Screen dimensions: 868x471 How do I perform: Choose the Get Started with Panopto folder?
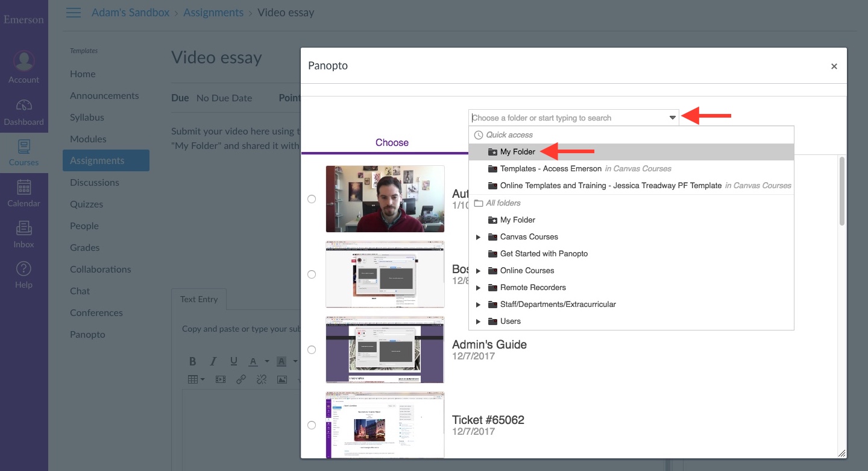coord(632,254)
